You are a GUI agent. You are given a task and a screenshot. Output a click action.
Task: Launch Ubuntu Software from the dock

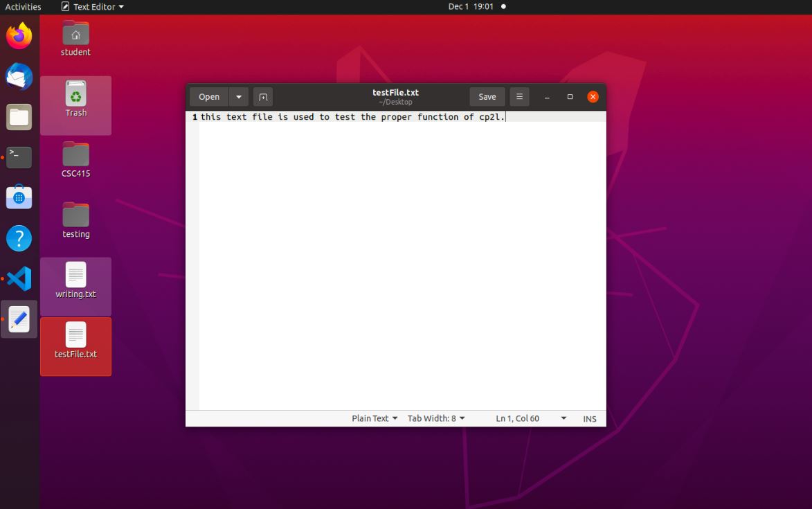(x=19, y=198)
